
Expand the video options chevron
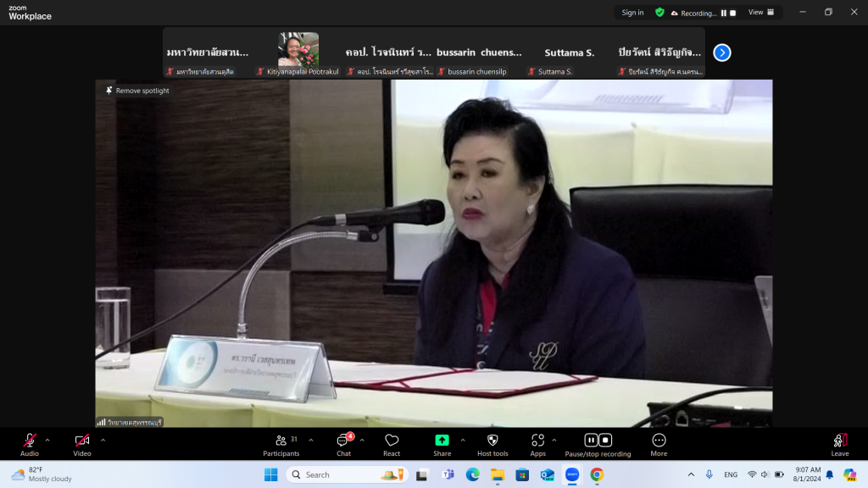coord(103,440)
